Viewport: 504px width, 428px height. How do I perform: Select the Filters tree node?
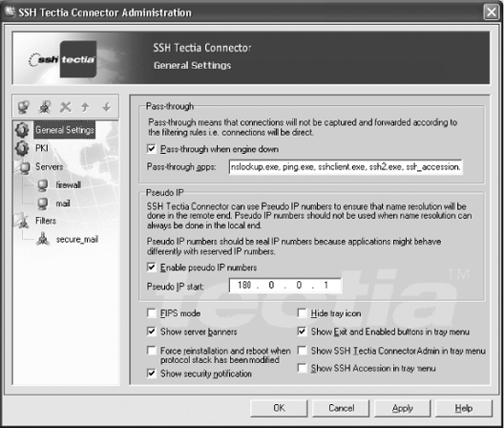tap(45, 221)
